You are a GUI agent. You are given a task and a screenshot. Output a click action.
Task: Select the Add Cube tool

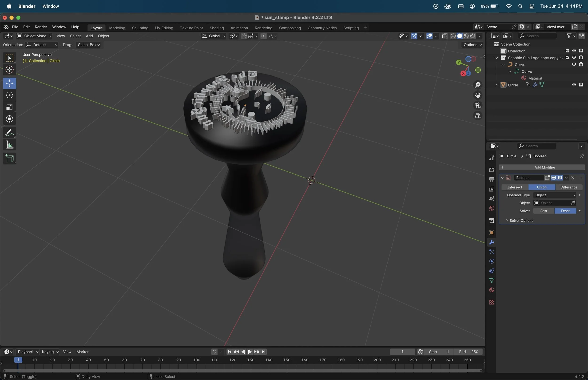pyautogui.click(x=9, y=158)
